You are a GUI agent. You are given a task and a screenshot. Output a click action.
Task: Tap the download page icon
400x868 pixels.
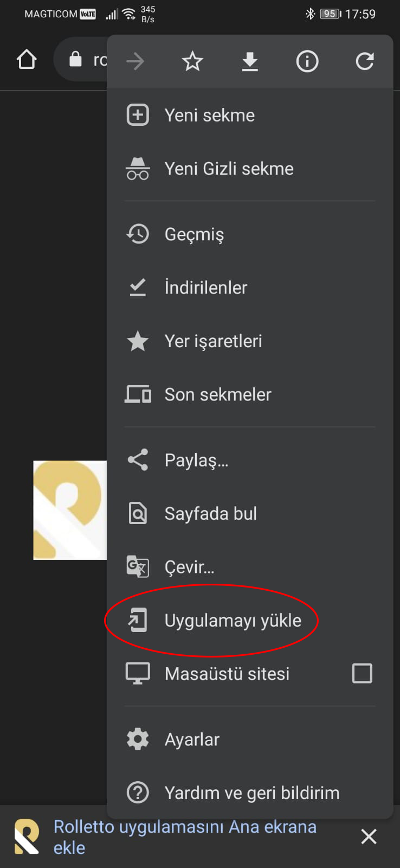(250, 61)
